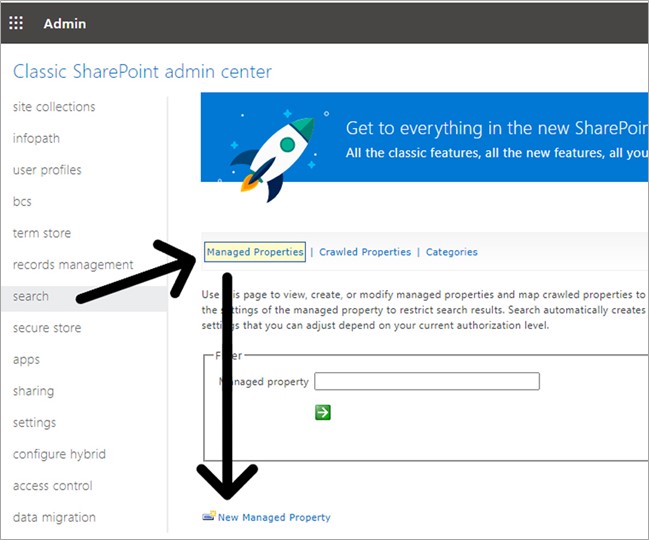Open the New Managed Property link

pos(274,517)
